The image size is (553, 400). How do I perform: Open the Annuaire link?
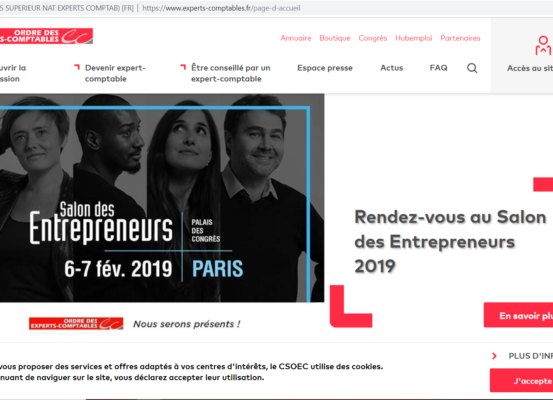(x=296, y=38)
